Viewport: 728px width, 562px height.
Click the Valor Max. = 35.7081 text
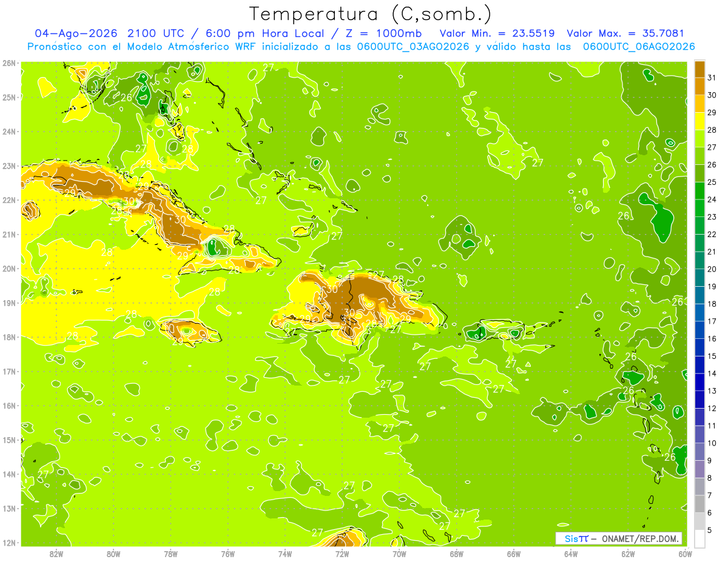pyautogui.click(x=625, y=33)
